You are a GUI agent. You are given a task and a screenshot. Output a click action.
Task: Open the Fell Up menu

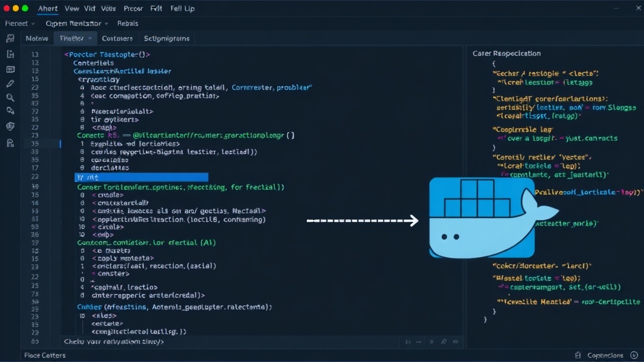[x=182, y=8]
